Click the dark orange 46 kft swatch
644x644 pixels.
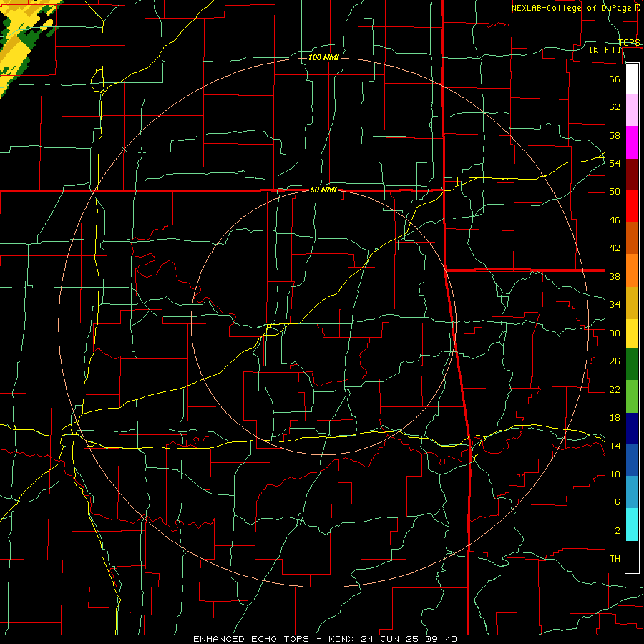pyautogui.click(x=632, y=238)
